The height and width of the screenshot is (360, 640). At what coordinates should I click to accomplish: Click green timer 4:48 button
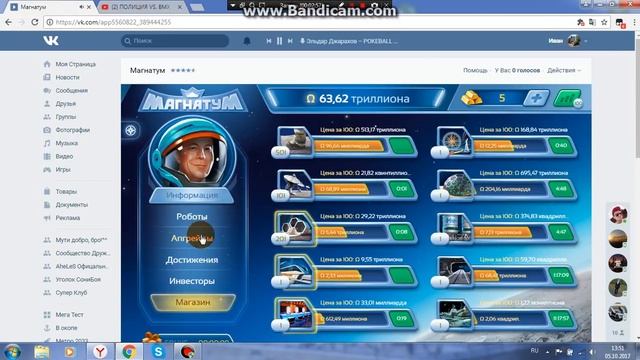tap(561, 189)
